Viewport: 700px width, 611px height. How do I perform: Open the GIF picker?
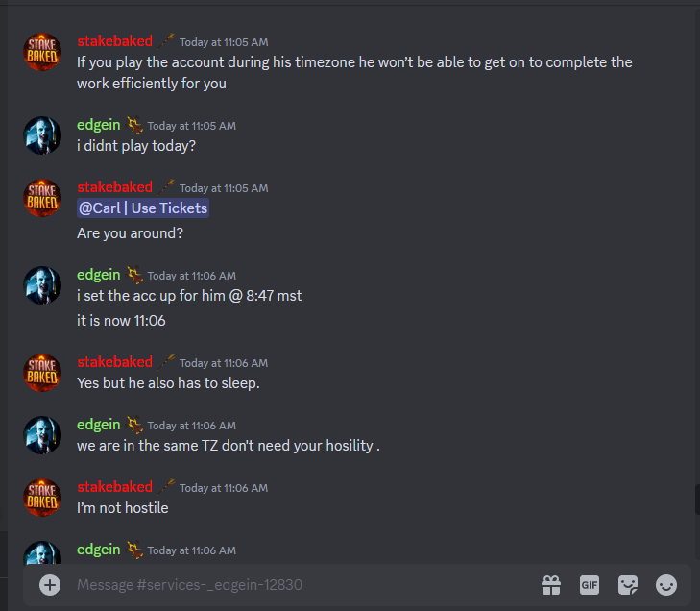pyautogui.click(x=590, y=585)
